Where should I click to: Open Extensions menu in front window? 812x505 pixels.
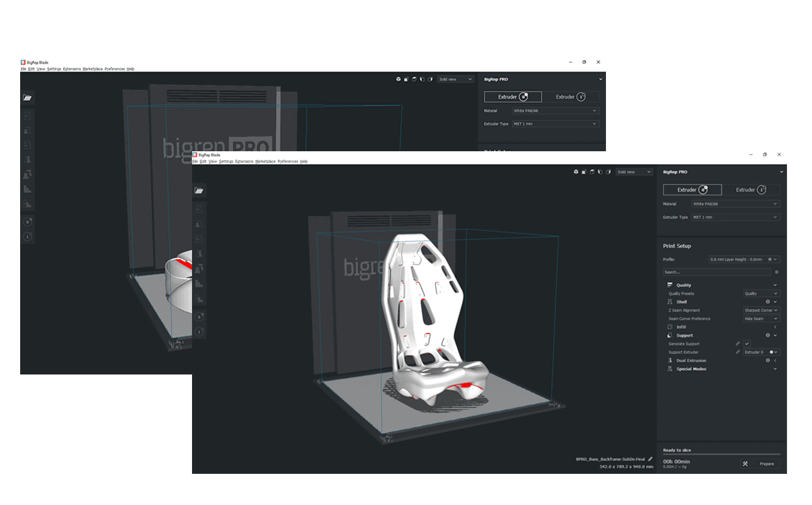pyautogui.click(x=244, y=162)
